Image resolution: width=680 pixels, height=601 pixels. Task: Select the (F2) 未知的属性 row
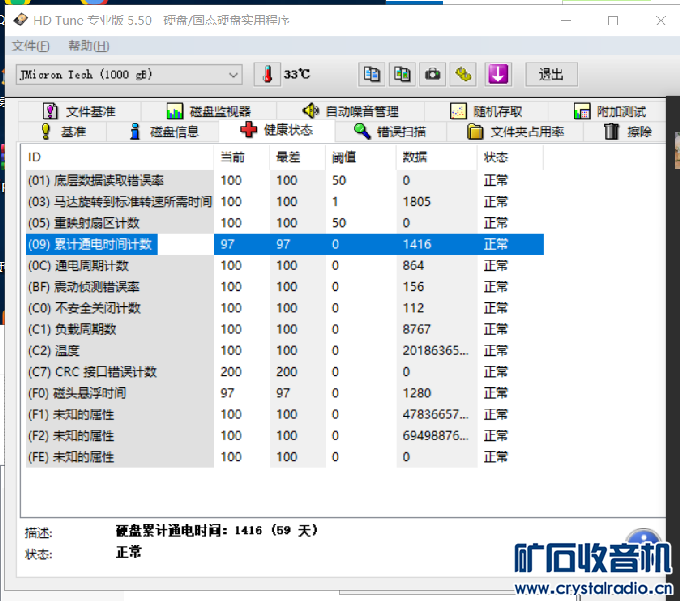coord(284,435)
